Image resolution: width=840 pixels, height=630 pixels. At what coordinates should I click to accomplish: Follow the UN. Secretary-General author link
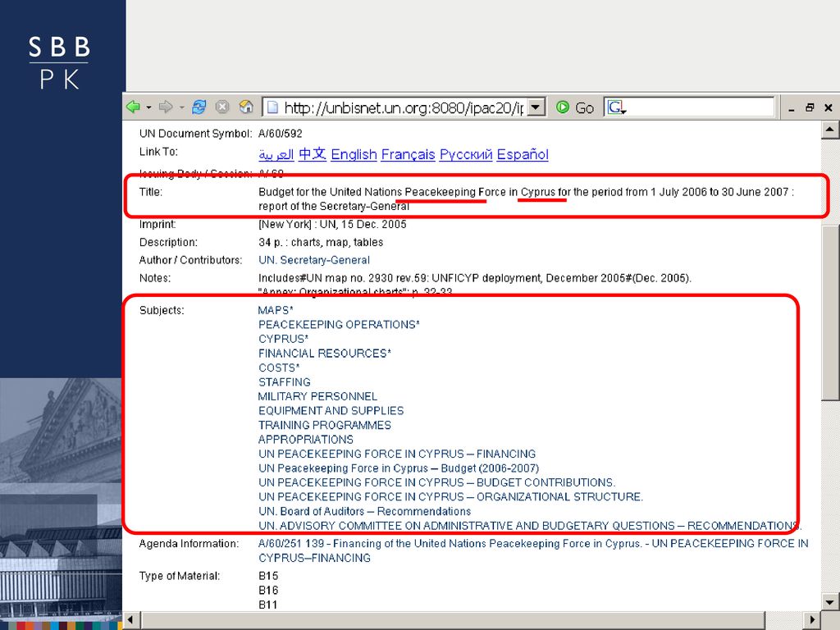pyautogui.click(x=314, y=260)
